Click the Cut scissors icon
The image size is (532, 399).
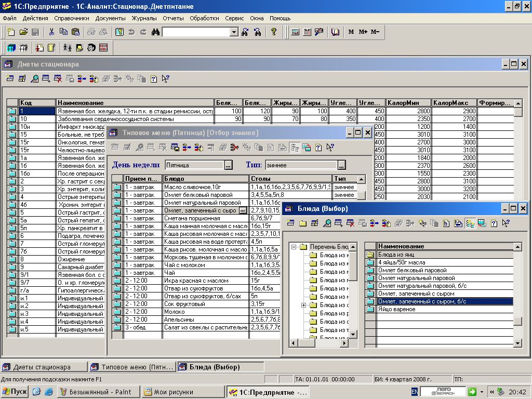pyautogui.click(x=51, y=32)
